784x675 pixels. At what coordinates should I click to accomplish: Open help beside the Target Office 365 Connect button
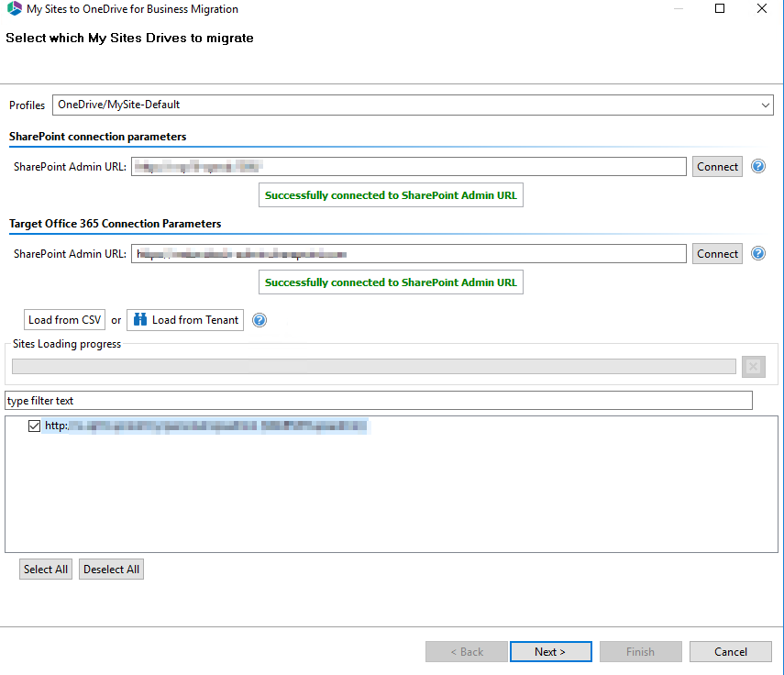(757, 253)
